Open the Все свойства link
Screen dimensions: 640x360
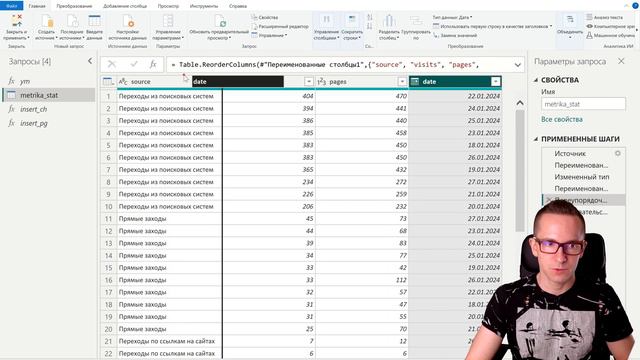click(562, 119)
